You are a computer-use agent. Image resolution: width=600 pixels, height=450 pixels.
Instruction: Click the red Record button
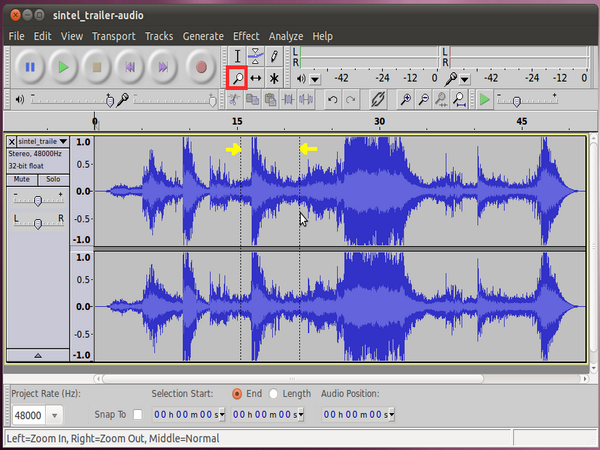201,67
